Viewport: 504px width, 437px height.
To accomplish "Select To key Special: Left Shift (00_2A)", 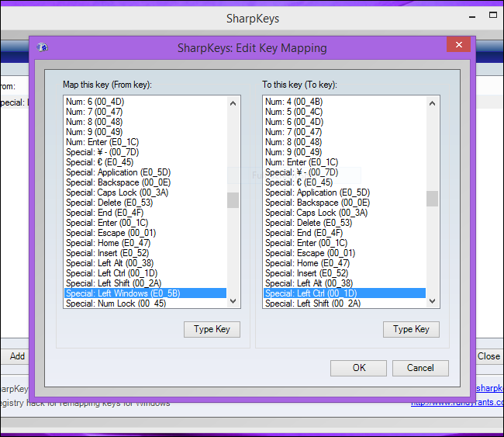I will pos(344,303).
